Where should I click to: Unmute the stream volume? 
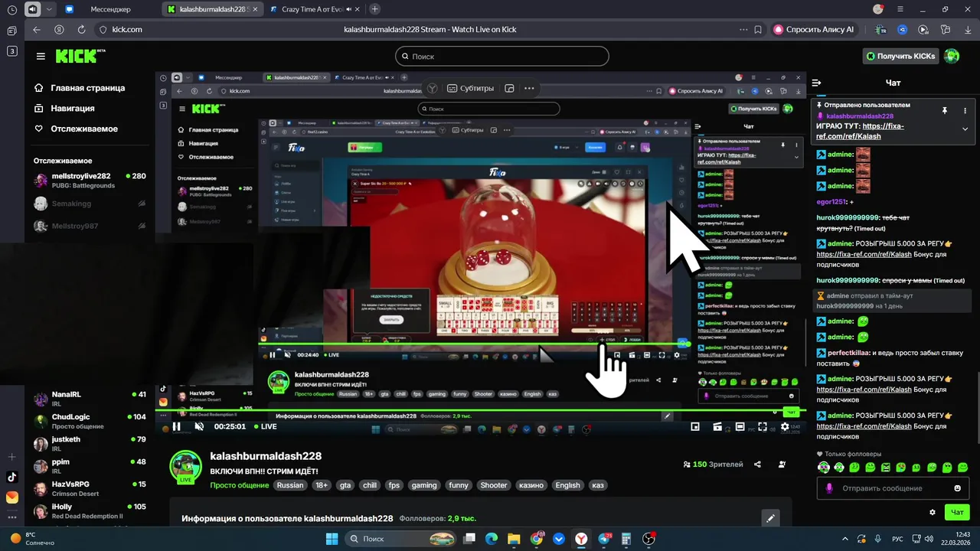pyautogui.click(x=199, y=427)
